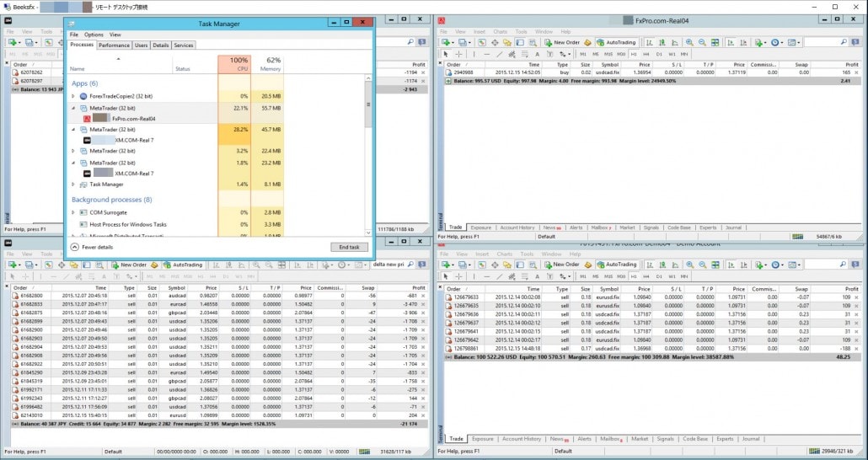Expand ForexTradeCopier2 process in Task Manager
Image resolution: width=868 pixels, height=460 pixels.
pos(73,96)
